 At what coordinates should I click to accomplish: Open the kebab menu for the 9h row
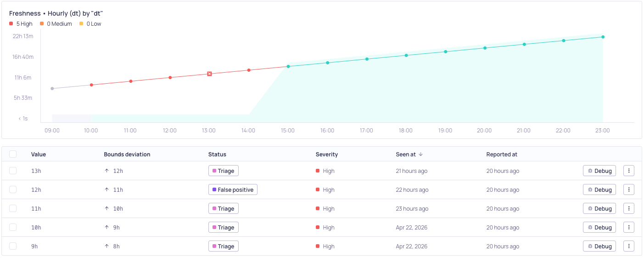[629, 246]
